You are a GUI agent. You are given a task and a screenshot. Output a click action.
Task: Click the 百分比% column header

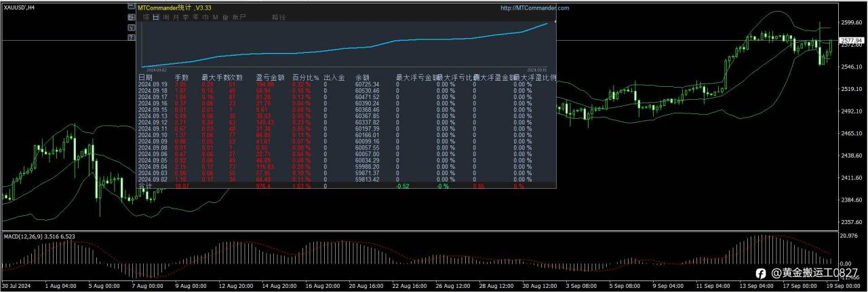306,77
